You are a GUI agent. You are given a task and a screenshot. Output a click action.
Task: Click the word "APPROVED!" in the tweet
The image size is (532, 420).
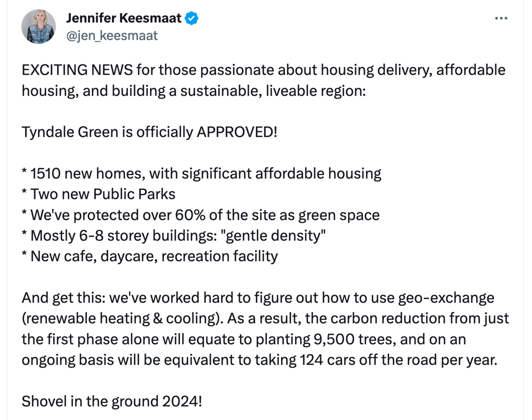coord(236,132)
